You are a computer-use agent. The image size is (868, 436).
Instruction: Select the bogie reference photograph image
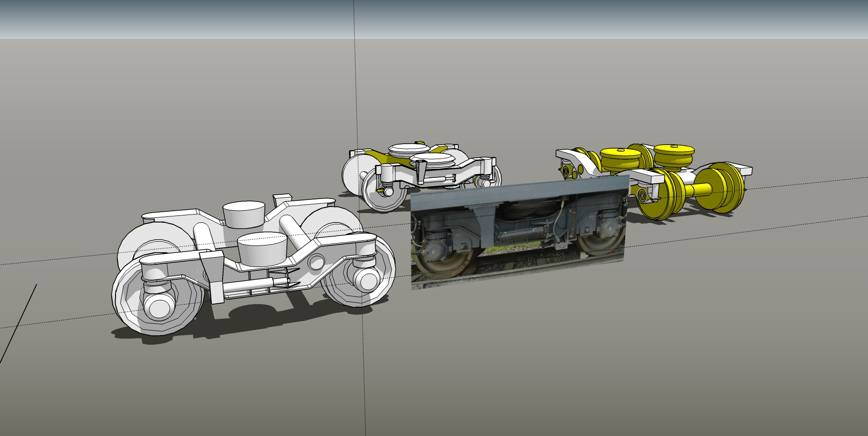[x=520, y=231]
